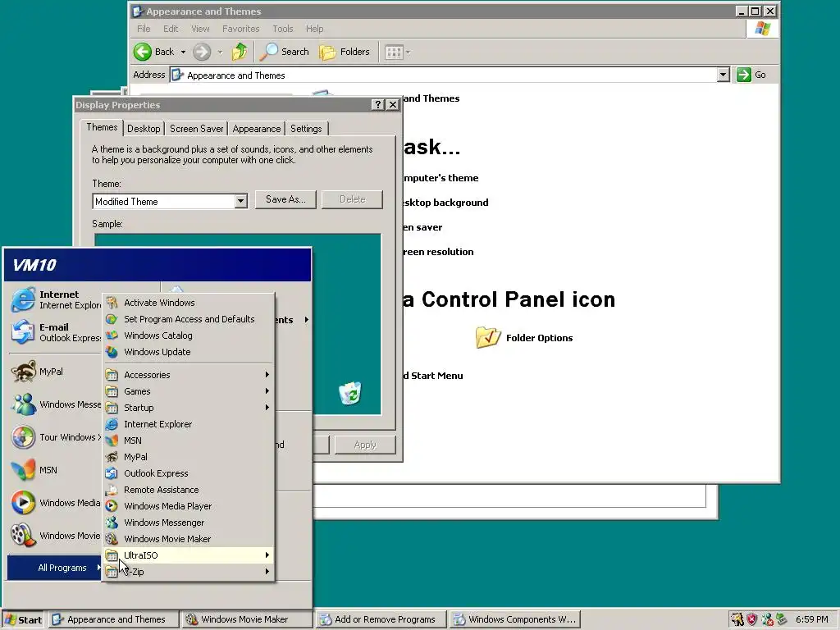
Task: Click the Forward arrow icon in toolbar
Action: click(202, 52)
